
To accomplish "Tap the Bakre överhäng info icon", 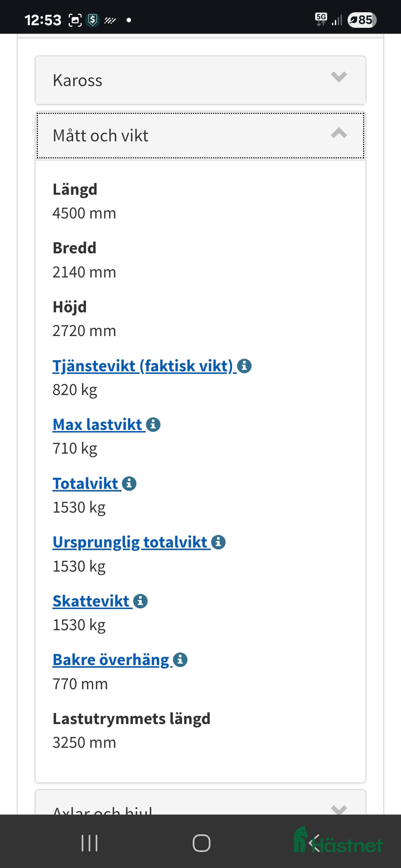I will point(180,660).
